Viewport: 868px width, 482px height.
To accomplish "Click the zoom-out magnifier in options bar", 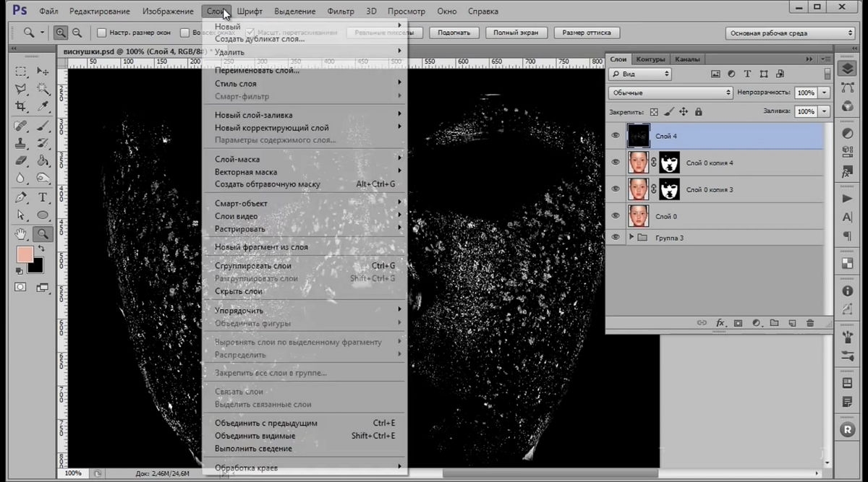I will [x=77, y=33].
